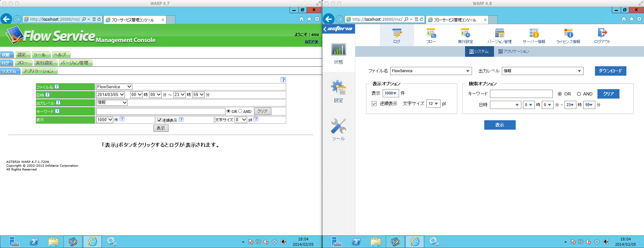The image size is (644, 248).
Task: Click help icon above form in WARP 4.7
Action: coord(283,80)
